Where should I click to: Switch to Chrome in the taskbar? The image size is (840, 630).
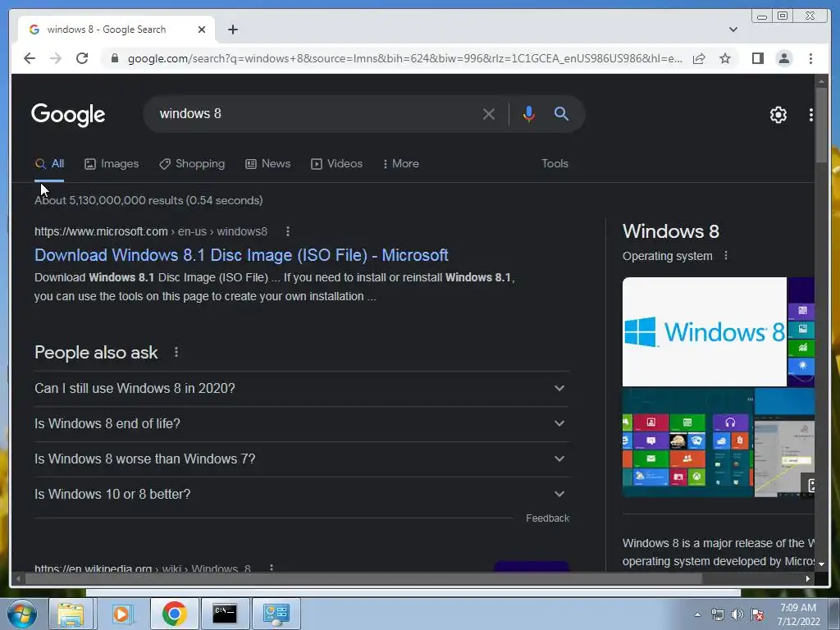click(174, 614)
